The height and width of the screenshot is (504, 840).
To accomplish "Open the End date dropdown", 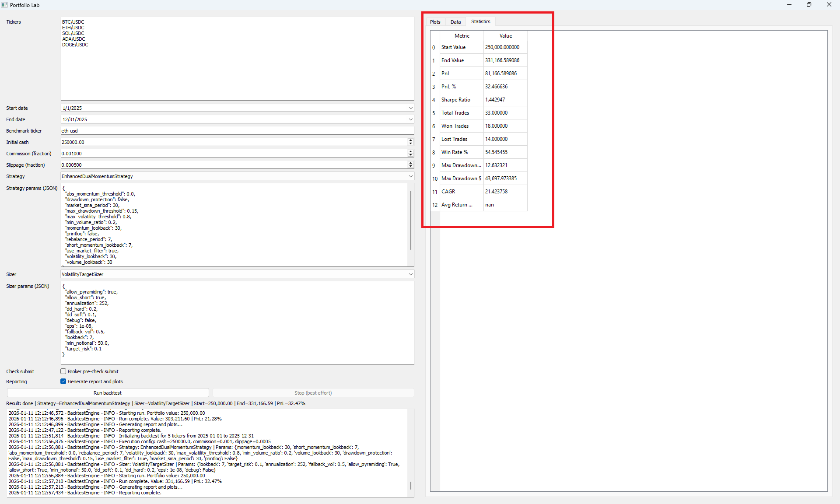I will point(410,119).
